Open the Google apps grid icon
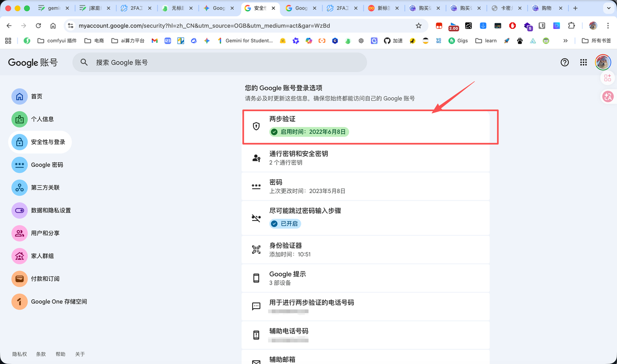Screen dimensions: 617x364 click(x=583, y=62)
